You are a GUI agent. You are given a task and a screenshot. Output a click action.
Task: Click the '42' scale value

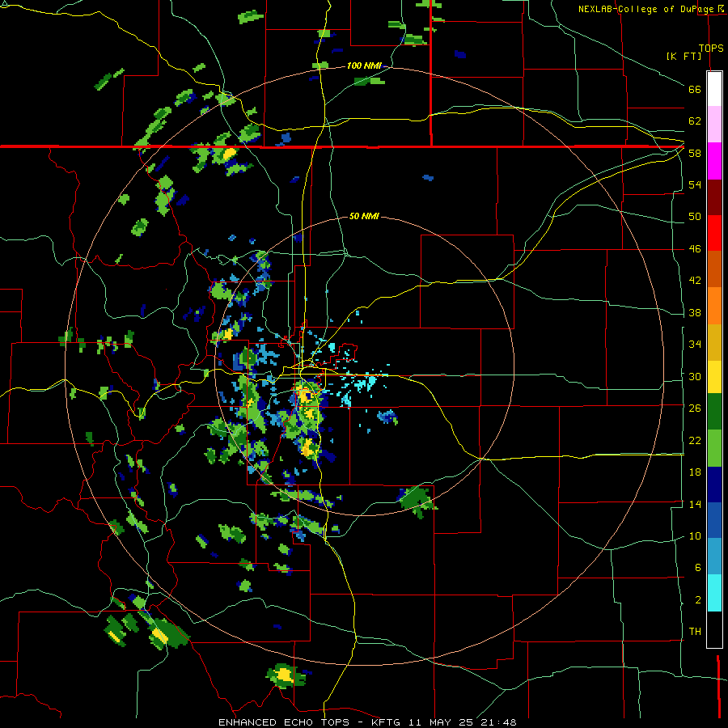(x=695, y=281)
